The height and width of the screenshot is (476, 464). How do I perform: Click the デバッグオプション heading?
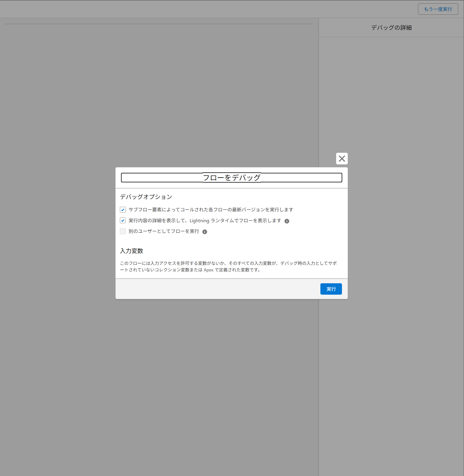(x=146, y=197)
